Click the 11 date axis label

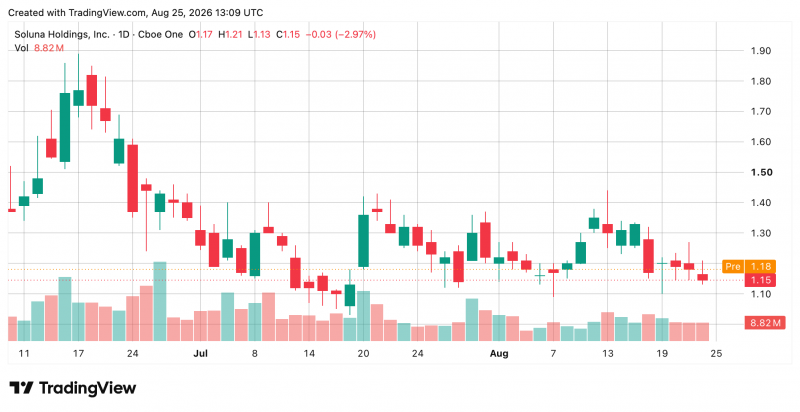pos(24,353)
